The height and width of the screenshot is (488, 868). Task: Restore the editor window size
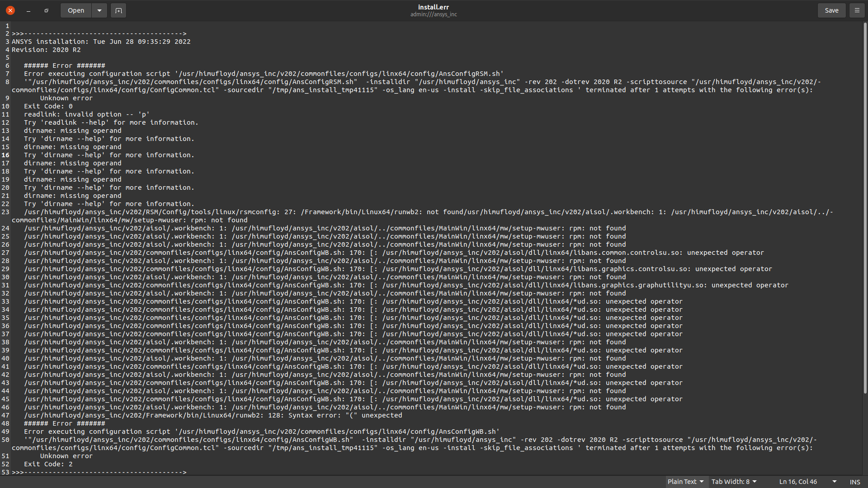[46, 10]
